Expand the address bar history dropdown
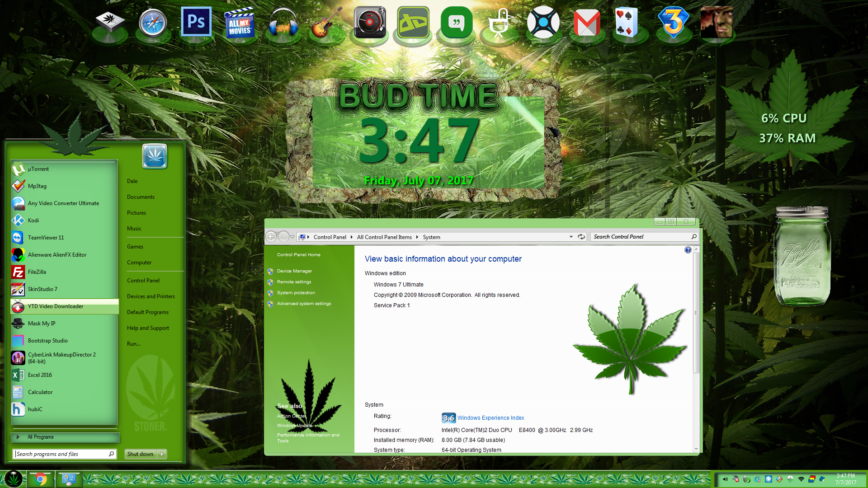The width and height of the screenshot is (868, 488). point(571,237)
